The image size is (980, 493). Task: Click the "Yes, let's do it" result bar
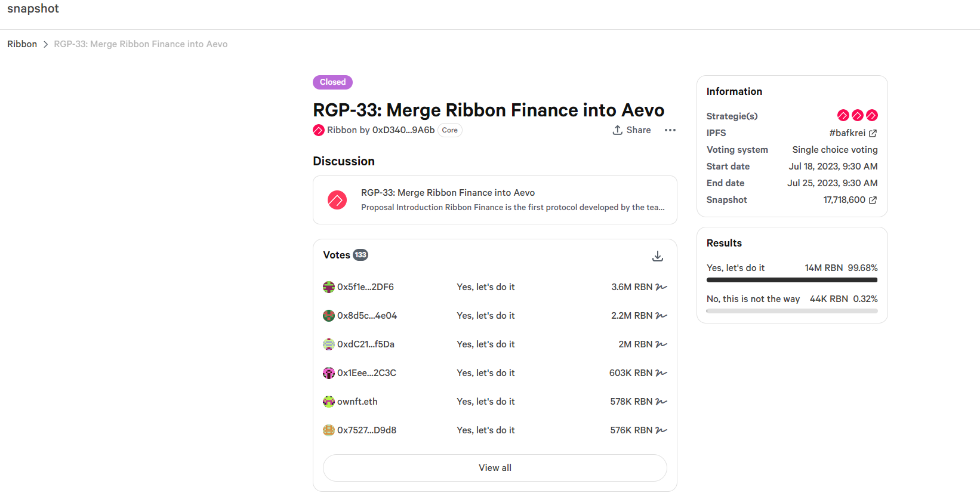pyautogui.click(x=792, y=279)
